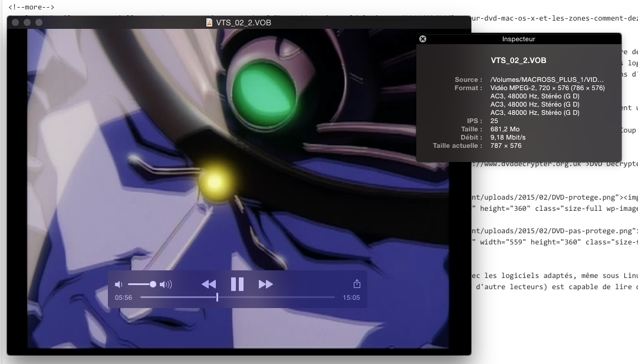Click the VTS_02_2.VOB file icon in title bar
The image size is (638, 364).
click(x=209, y=22)
